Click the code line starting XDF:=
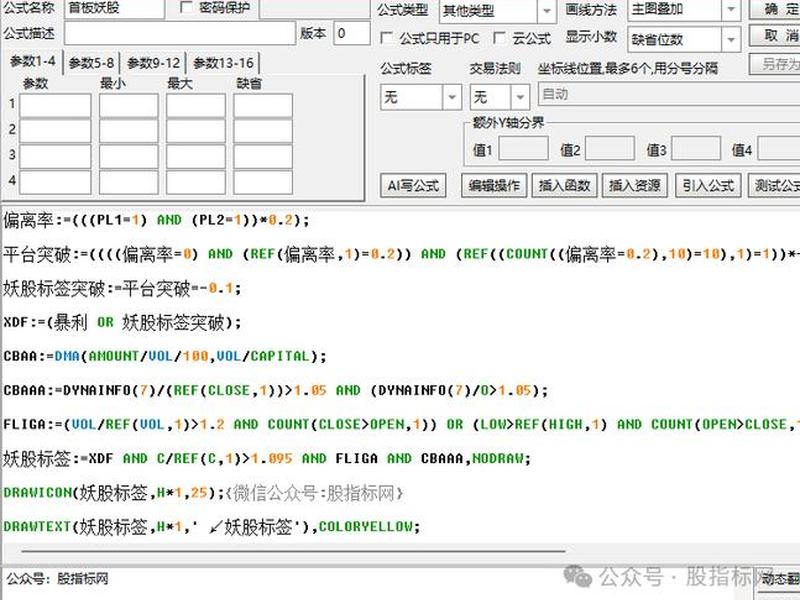Viewport: 800px width, 600px height. 122,322
